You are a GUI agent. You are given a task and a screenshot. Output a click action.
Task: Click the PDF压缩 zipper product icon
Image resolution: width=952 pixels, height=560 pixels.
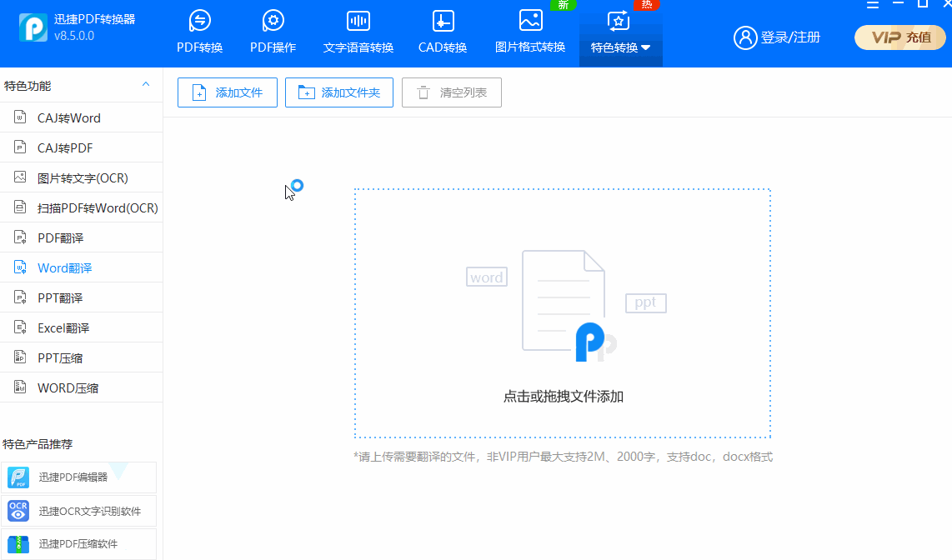[x=18, y=544]
